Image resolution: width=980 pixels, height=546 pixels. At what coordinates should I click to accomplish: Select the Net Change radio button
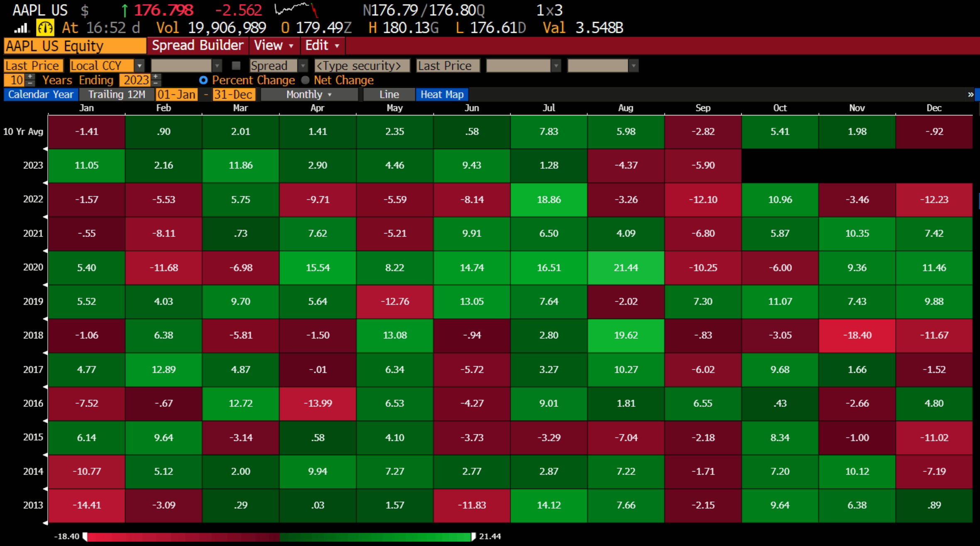pos(306,80)
